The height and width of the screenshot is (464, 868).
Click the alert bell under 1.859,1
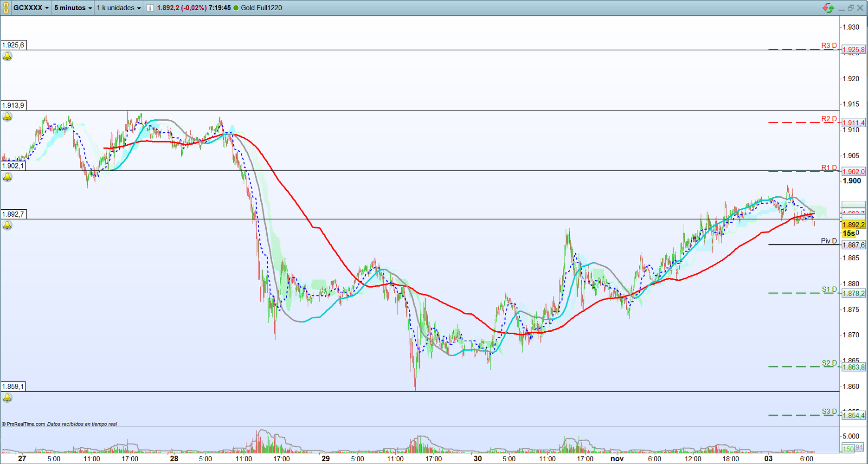[7, 398]
